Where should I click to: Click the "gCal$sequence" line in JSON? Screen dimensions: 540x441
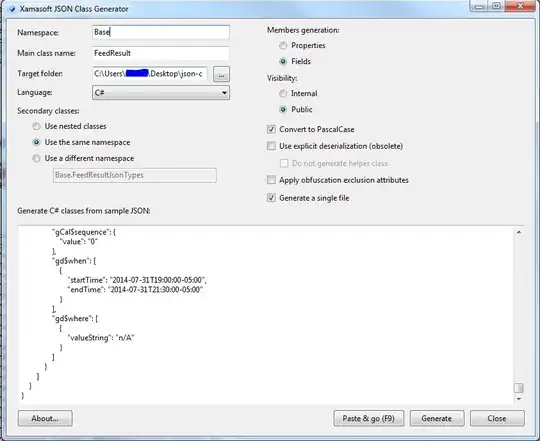[x=84, y=232]
